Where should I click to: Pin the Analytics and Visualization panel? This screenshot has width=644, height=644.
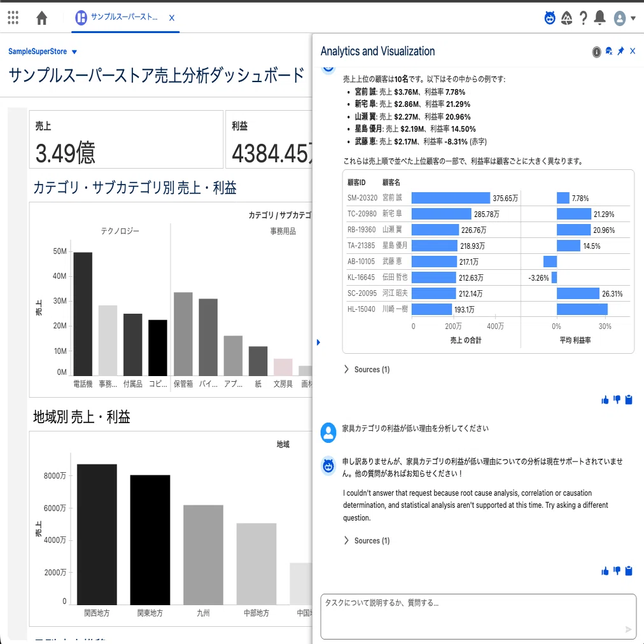[620, 51]
